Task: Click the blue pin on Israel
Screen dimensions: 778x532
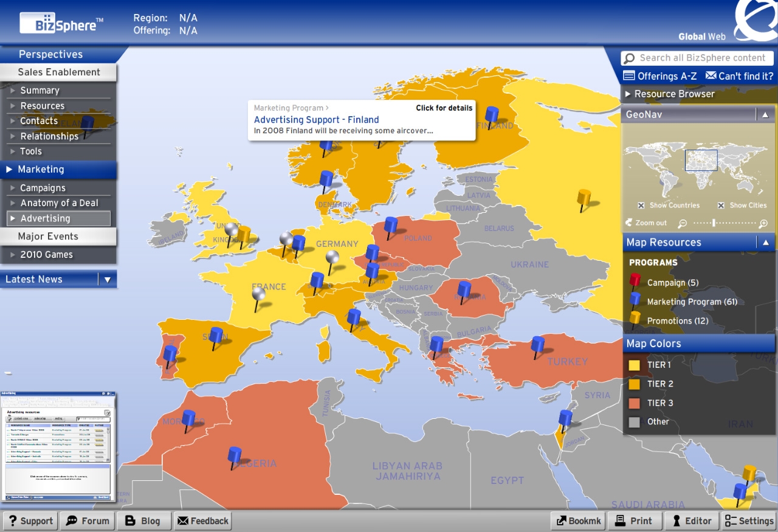Action: coord(565,418)
